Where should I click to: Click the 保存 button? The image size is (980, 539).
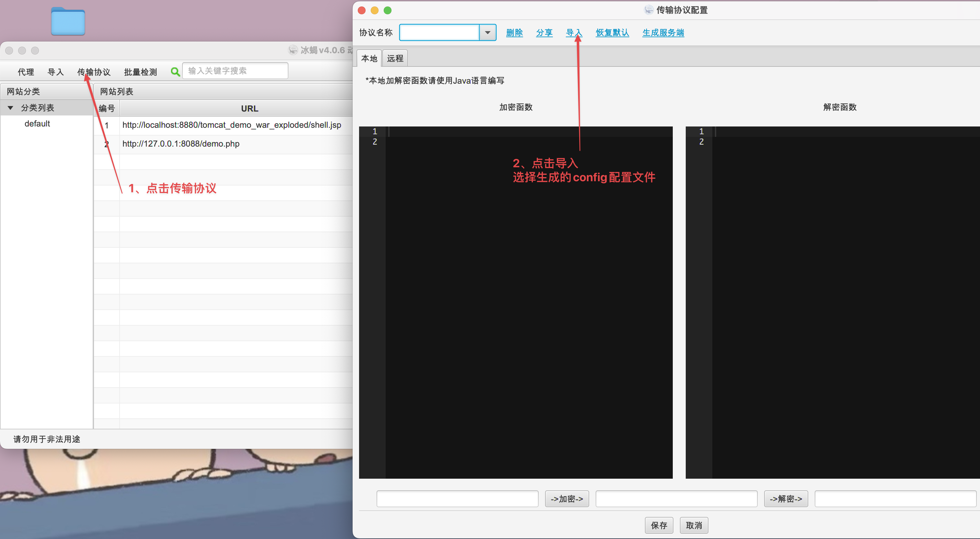coord(659,525)
